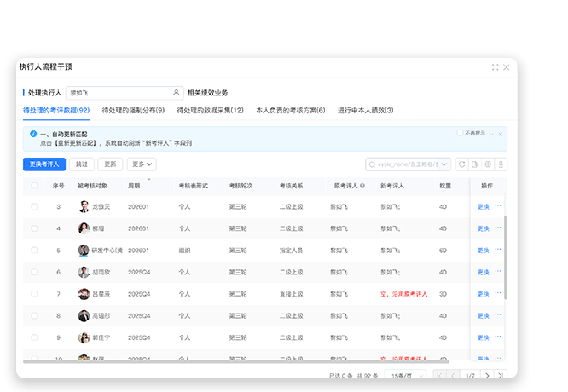Click the person picker icon in 处理执行人 field
568x392 pixels.
176,92
